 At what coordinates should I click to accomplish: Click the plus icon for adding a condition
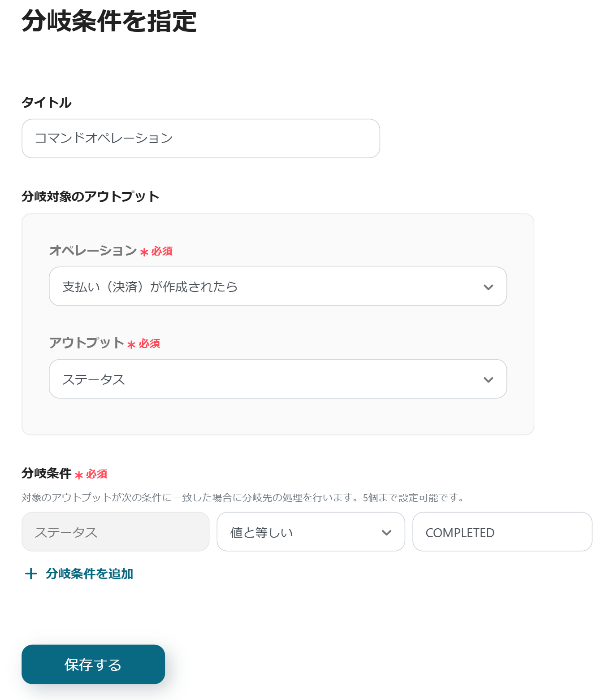coord(30,574)
